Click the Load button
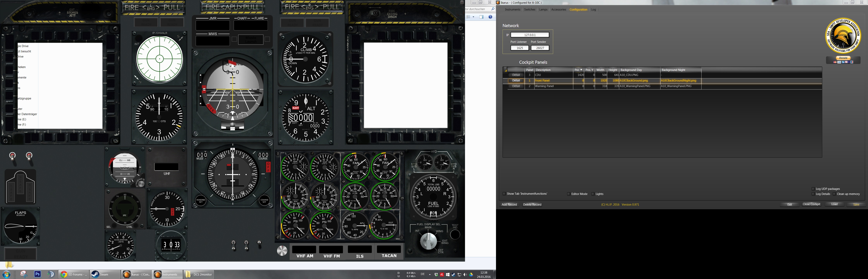The height and width of the screenshot is (279, 868). click(834, 204)
